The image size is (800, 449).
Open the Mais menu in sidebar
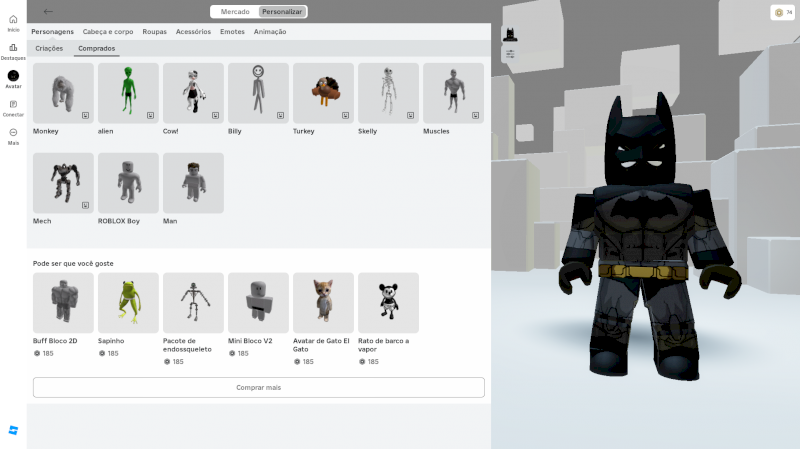13,134
